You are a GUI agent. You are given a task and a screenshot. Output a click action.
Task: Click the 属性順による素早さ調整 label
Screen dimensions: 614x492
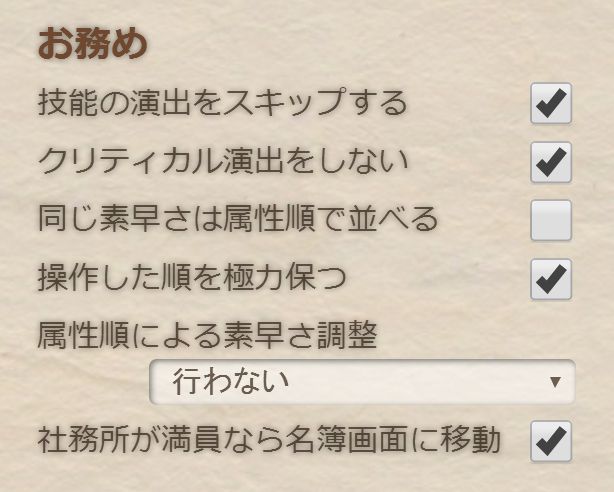coord(207,335)
